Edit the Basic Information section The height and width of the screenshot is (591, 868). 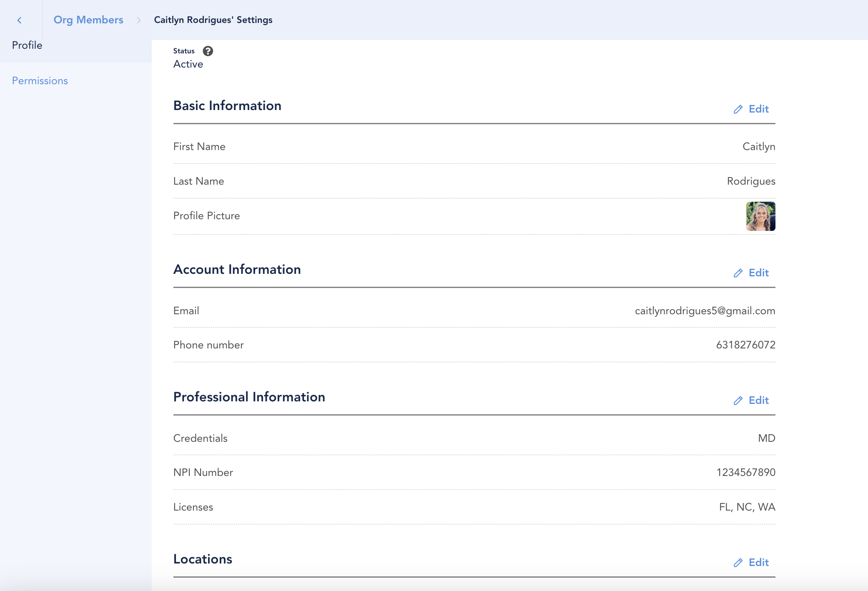point(758,109)
